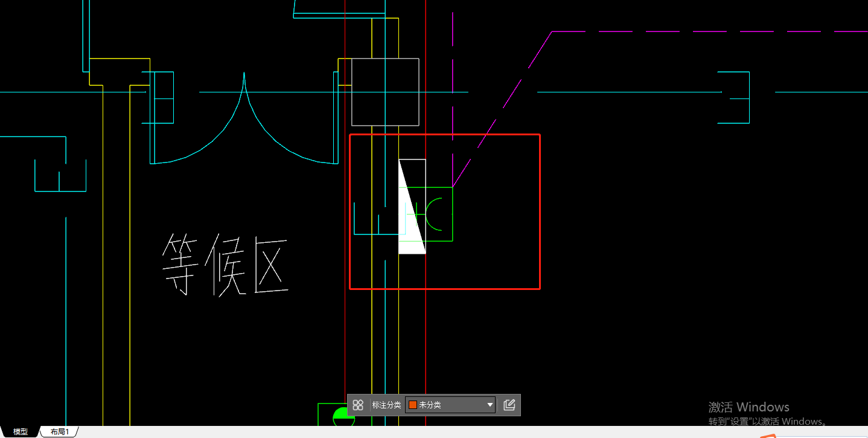Open the 标注分类 dropdown showing 未分类
This screenshot has height=438, width=868.
pos(450,405)
